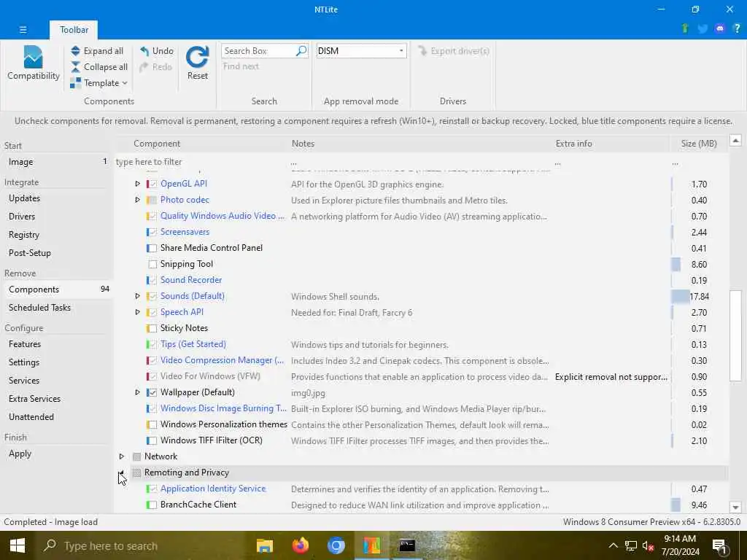747x560 pixels.
Task: Open the hamburger menu
Action: pos(23,29)
